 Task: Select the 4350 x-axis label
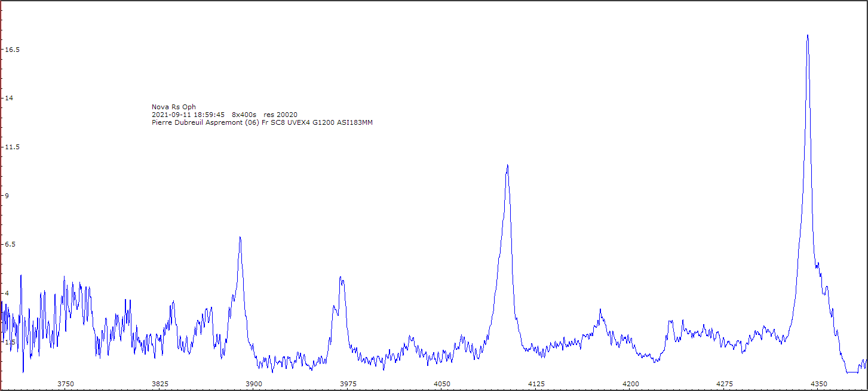point(818,384)
